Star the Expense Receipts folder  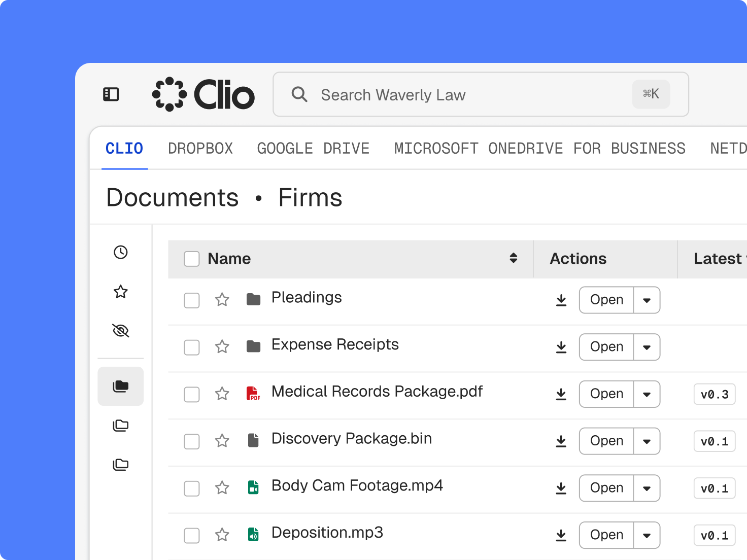coord(222,347)
